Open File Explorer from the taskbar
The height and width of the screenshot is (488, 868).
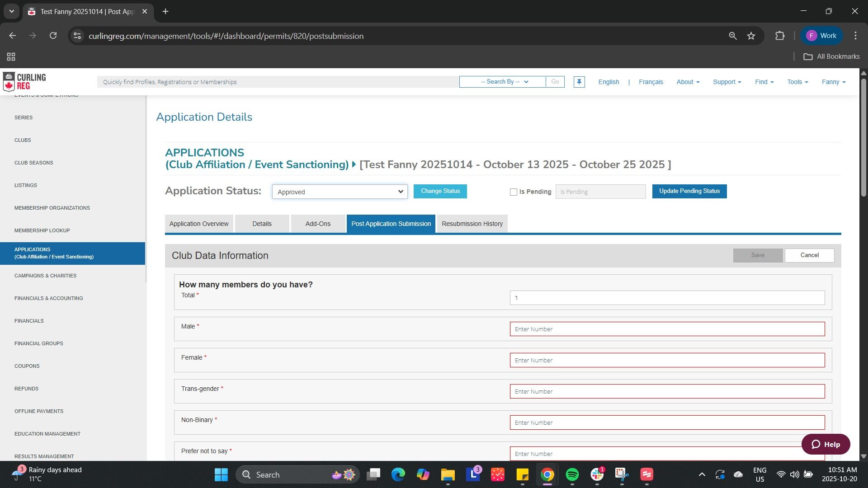pos(448,474)
